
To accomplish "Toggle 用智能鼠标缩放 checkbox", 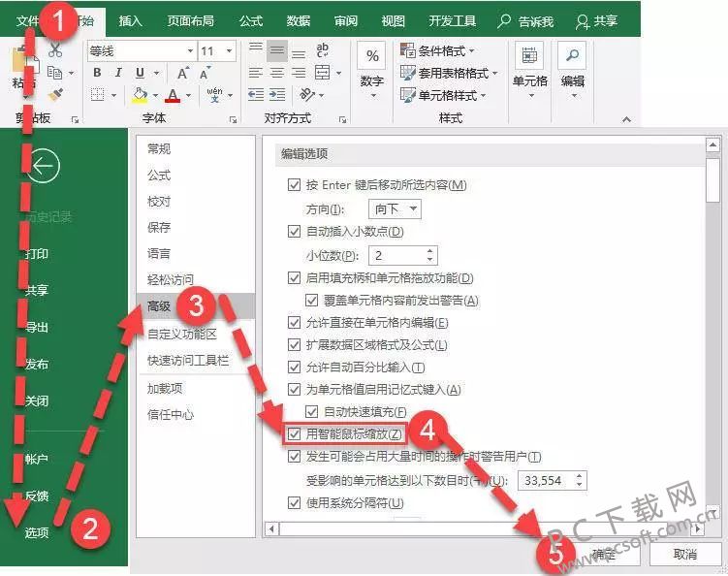I will point(294,434).
